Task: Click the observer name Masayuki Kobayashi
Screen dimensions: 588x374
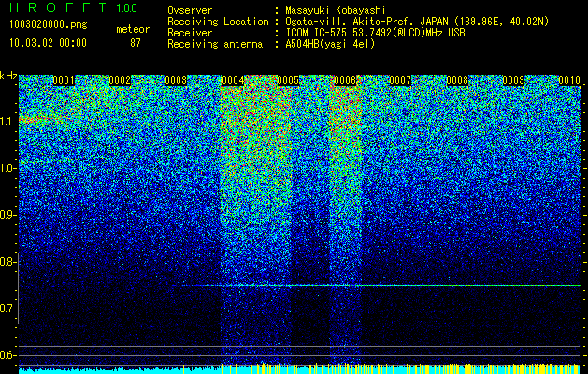Action: (335, 10)
